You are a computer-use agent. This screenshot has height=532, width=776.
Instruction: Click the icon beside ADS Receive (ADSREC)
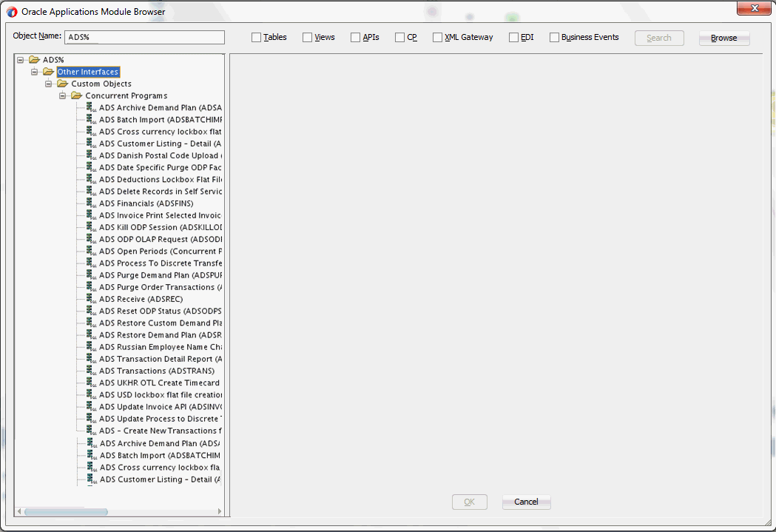[92, 299]
